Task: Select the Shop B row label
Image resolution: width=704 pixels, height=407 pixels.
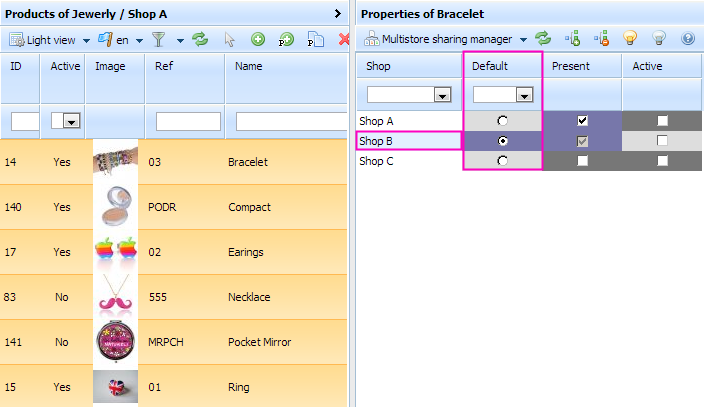Action: (x=376, y=141)
